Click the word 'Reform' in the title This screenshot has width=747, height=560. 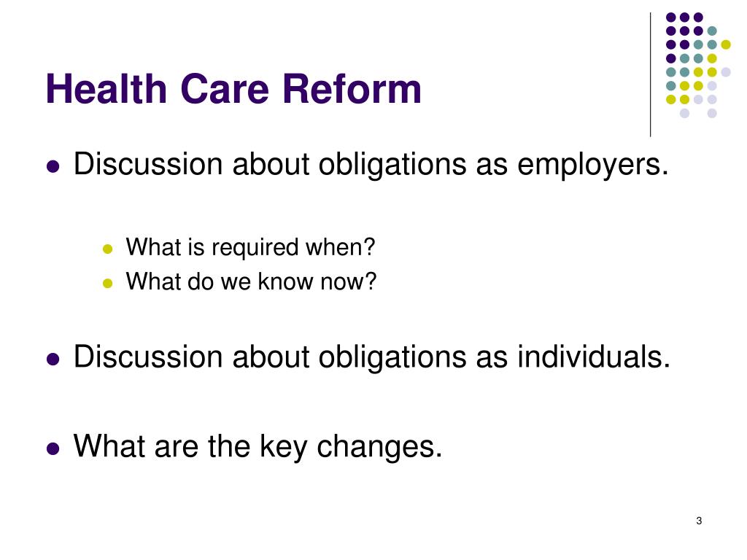pyautogui.click(x=352, y=88)
